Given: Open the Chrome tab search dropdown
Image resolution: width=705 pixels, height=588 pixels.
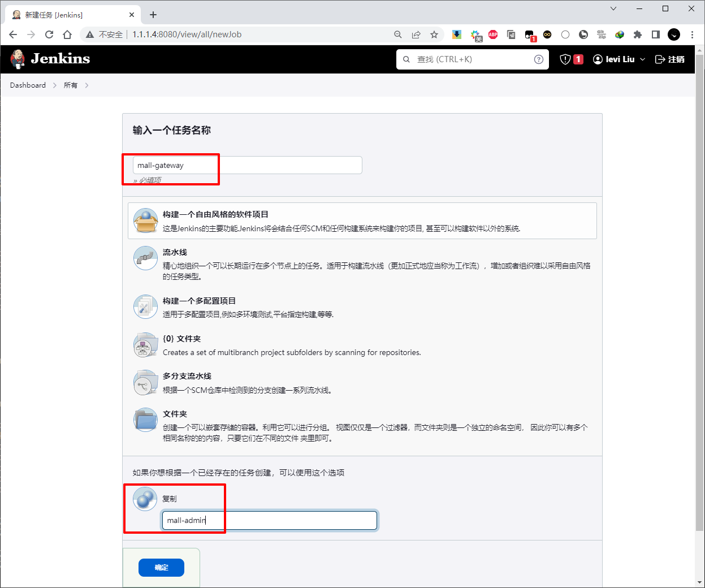Looking at the screenshot, I should pyautogui.click(x=613, y=8).
